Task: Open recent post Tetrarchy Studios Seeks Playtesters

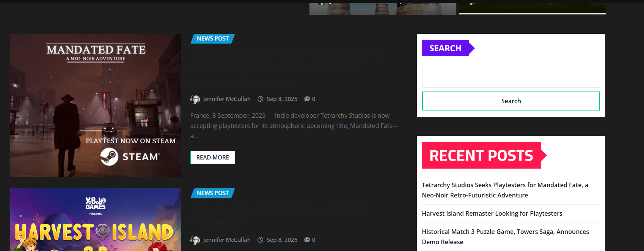Action: [505, 190]
